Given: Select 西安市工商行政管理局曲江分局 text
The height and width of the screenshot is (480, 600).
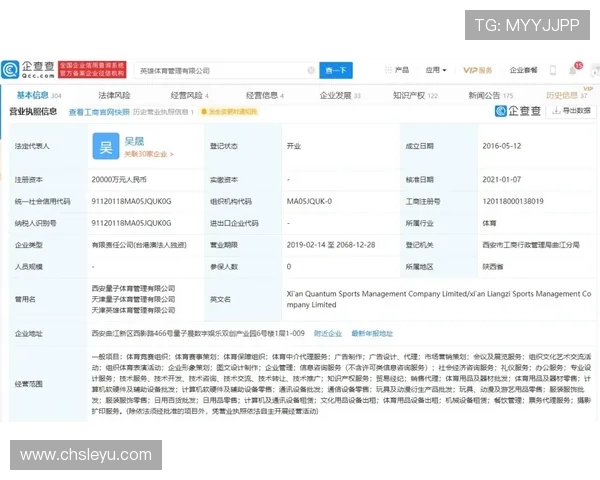Looking at the screenshot, I should coord(531,245).
